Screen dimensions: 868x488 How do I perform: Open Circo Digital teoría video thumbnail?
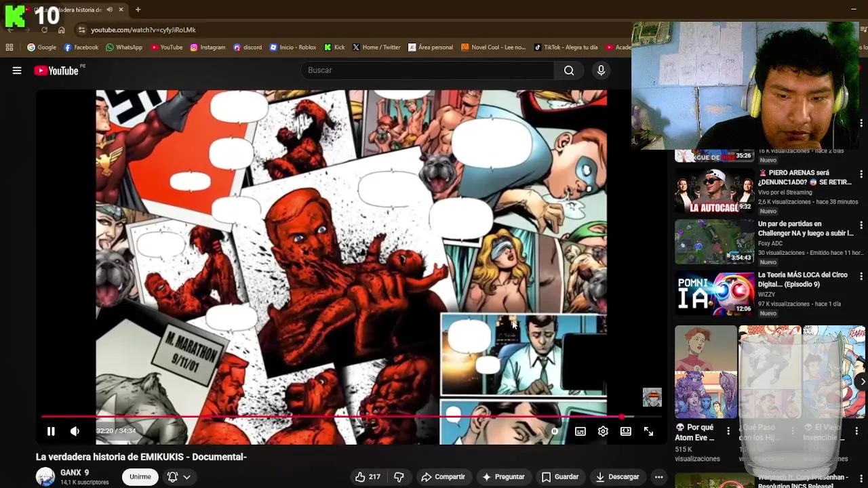(714, 293)
